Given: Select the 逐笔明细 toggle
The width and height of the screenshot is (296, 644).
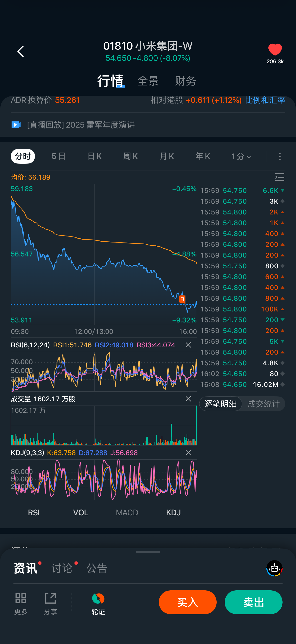Looking at the screenshot, I should (x=221, y=404).
